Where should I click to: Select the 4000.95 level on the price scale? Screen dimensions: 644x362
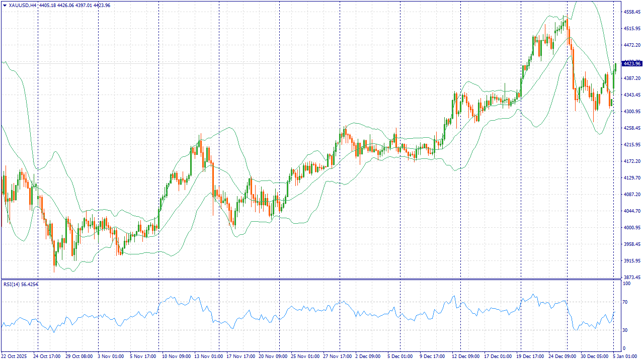[631, 228]
